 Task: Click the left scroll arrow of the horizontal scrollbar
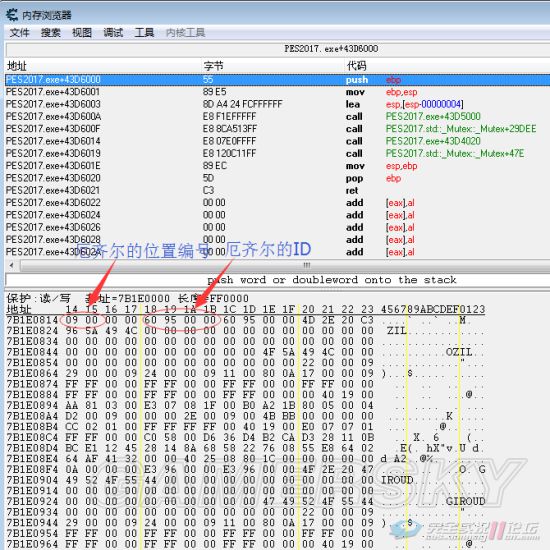12,265
